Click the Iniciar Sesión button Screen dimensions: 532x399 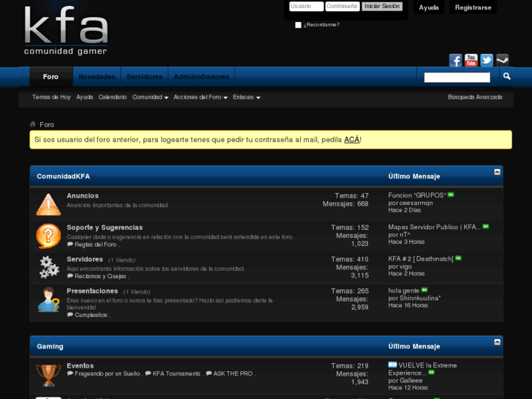pyautogui.click(x=382, y=7)
